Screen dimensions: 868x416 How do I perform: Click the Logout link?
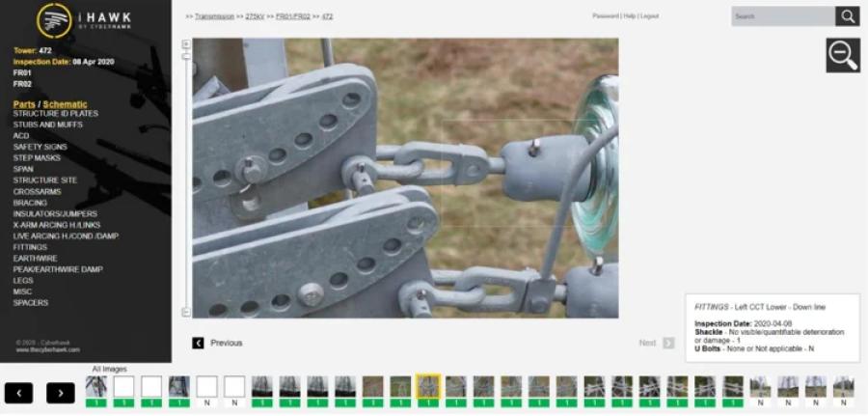tap(649, 16)
